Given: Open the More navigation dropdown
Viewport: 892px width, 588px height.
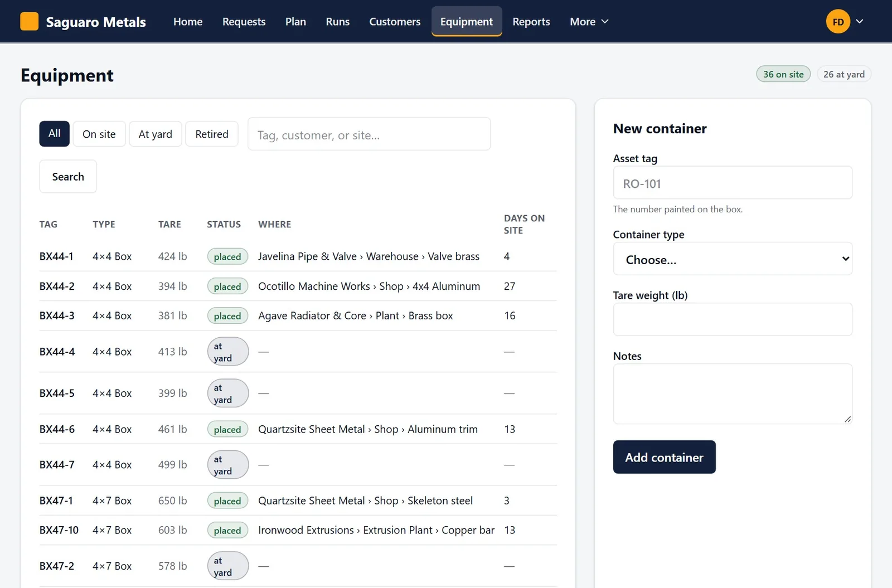Looking at the screenshot, I should coord(589,22).
